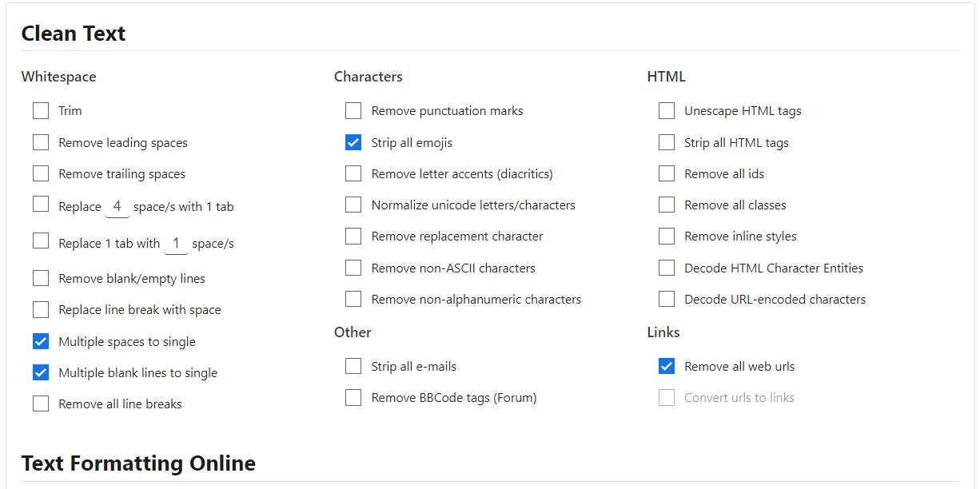
Task: Check Remove all line breaks
Action: click(41, 404)
